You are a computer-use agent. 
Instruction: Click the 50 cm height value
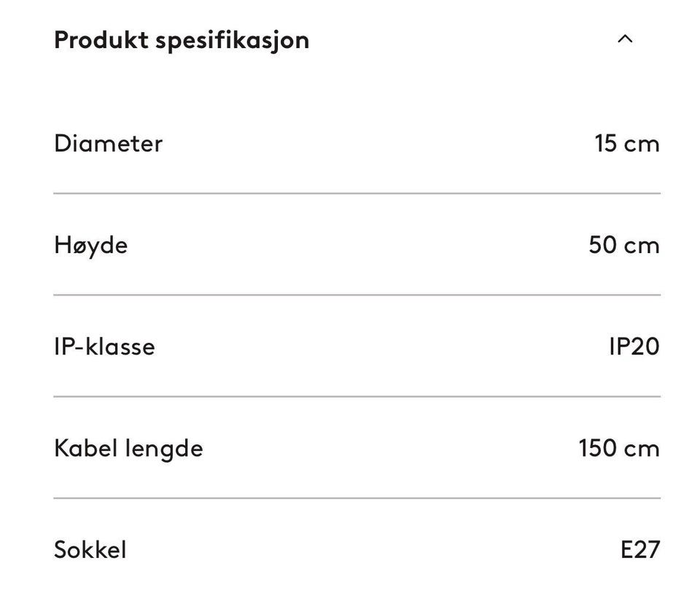623,245
